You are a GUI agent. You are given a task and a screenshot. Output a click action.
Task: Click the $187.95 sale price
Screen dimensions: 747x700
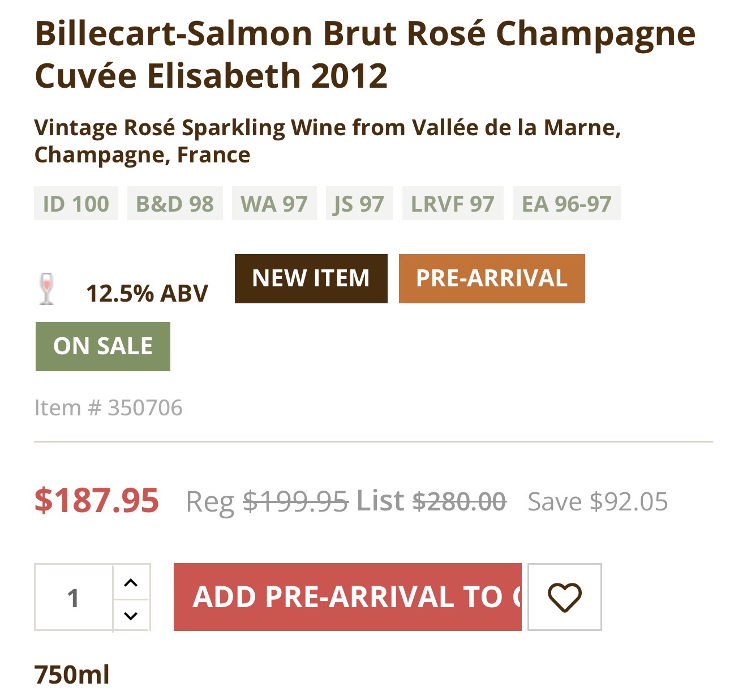(97, 501)
